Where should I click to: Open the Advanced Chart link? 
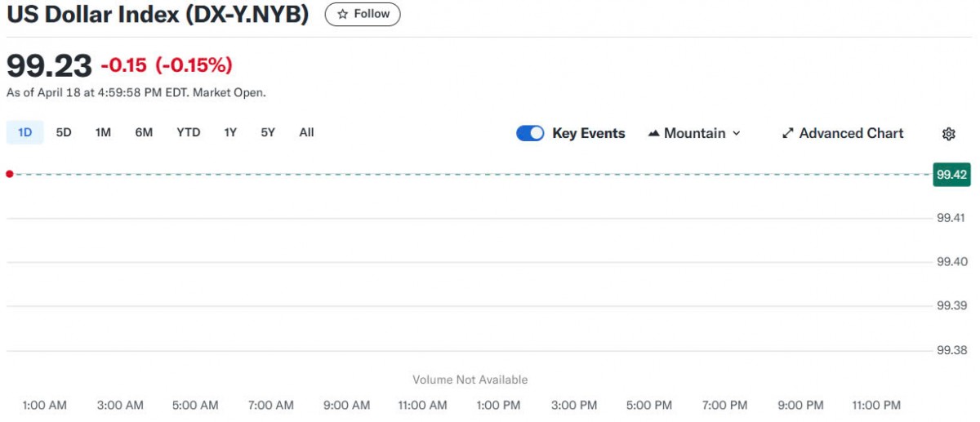[851, 133]
